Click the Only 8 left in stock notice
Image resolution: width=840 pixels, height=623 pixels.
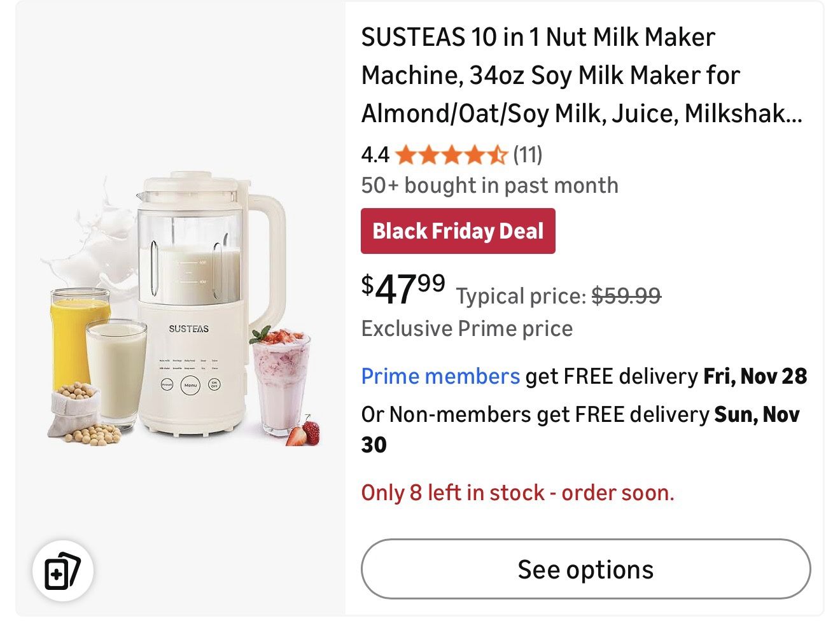[517, 493]
